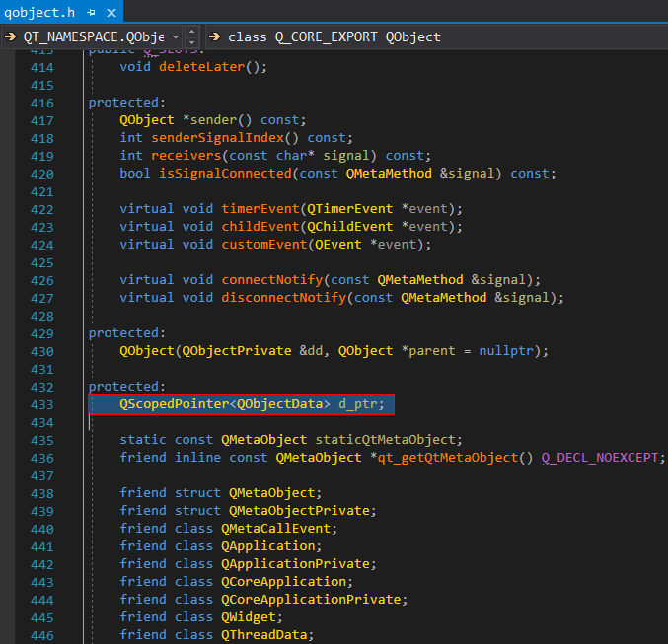Image resolution: width=668 pixels, height=644 pixels.
Task: Click on isSignalConnected in line 420
Action: [x=225, y=174]
